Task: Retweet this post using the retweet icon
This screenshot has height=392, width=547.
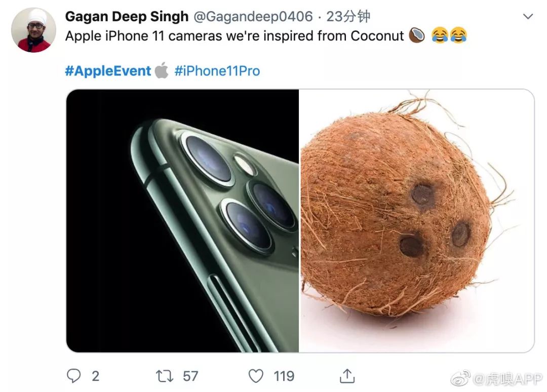Action: pyautogui.click(x=166, y=376)
